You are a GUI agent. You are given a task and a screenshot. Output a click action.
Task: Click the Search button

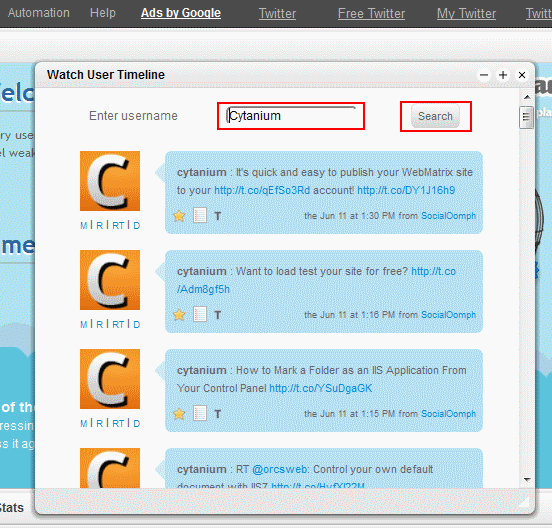pyautogui.click(x=435, y=116)
